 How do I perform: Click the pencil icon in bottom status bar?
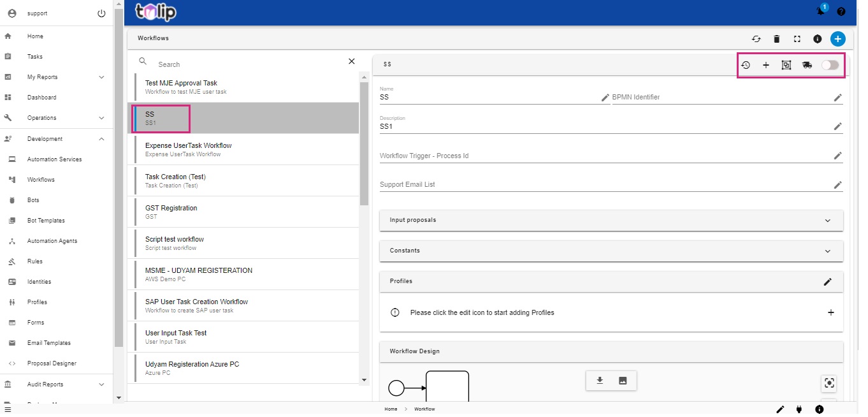click(780, 409)
